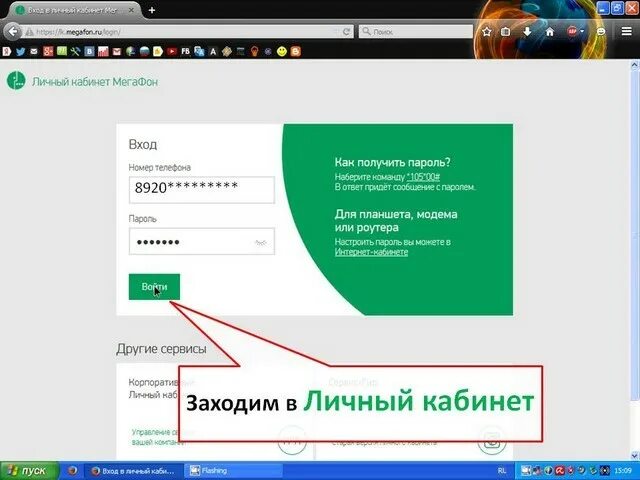Click the 'Номер телефона' input field

click(x=202, y=190)
